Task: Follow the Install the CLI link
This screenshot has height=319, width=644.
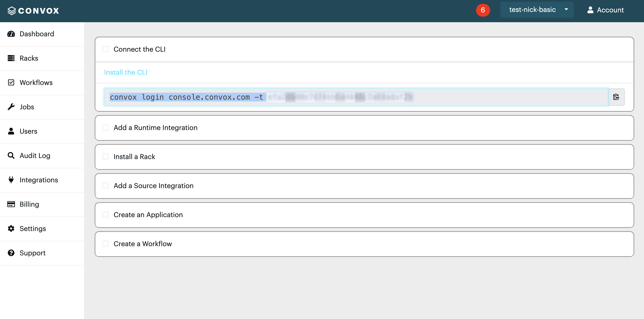Action: click(126, 72)
